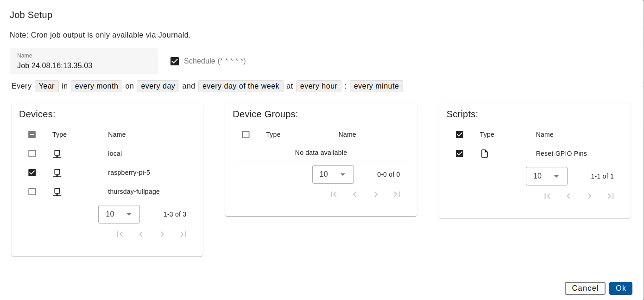Check the local device checkbox
The width and height of the screenshot is (644, 300).
pos(32,153)
